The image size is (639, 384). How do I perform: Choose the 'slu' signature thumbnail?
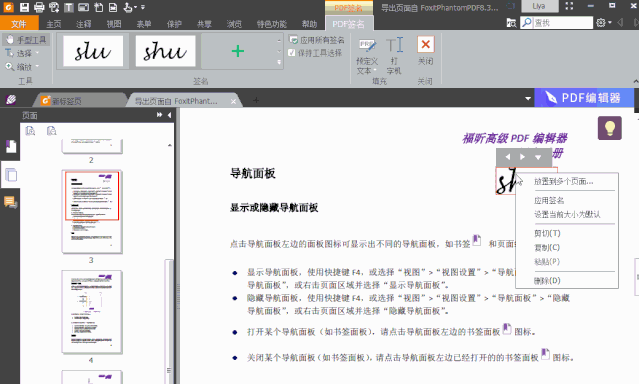click(x=93, y=51)
